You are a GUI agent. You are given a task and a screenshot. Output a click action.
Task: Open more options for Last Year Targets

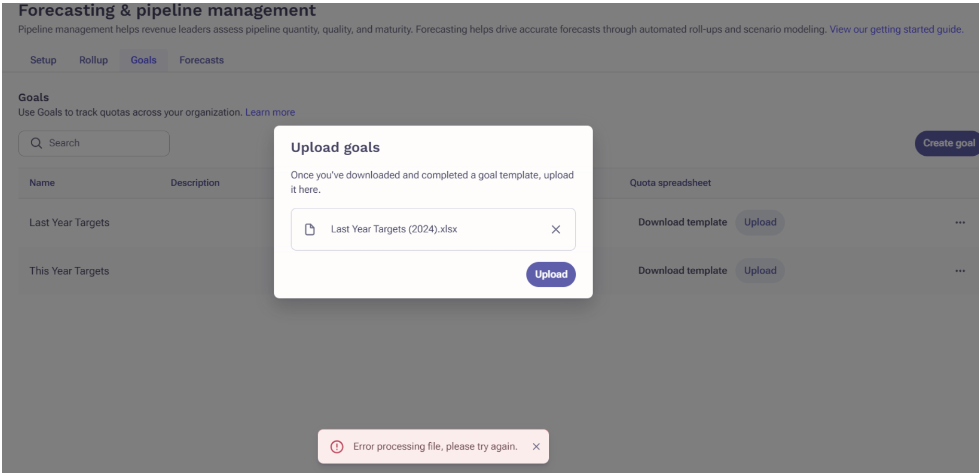(960, 222)
